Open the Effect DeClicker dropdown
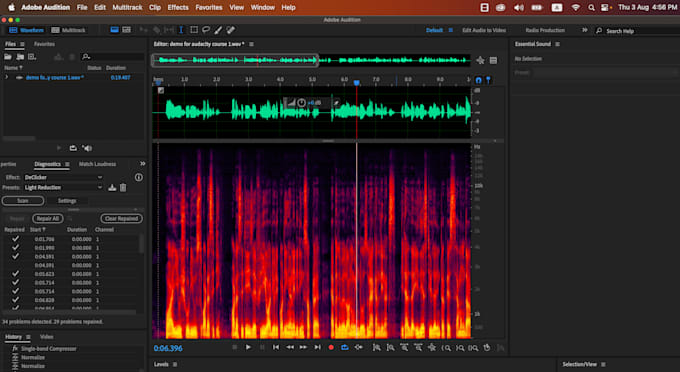 pos(63,177)
